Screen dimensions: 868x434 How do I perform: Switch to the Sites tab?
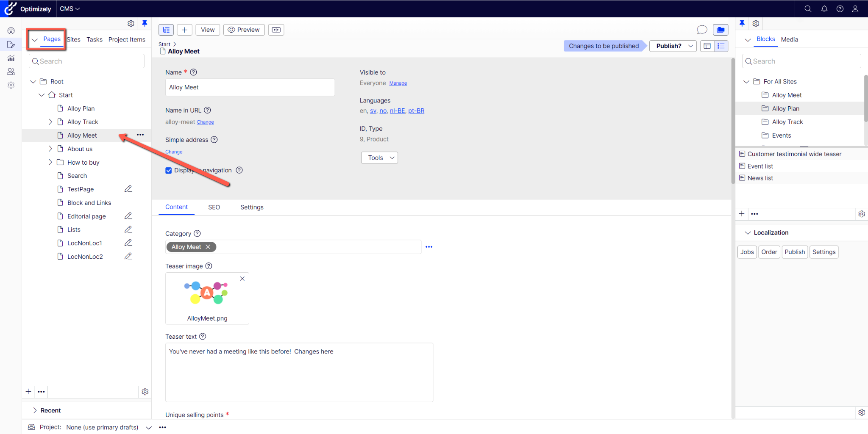click(73, 39)
